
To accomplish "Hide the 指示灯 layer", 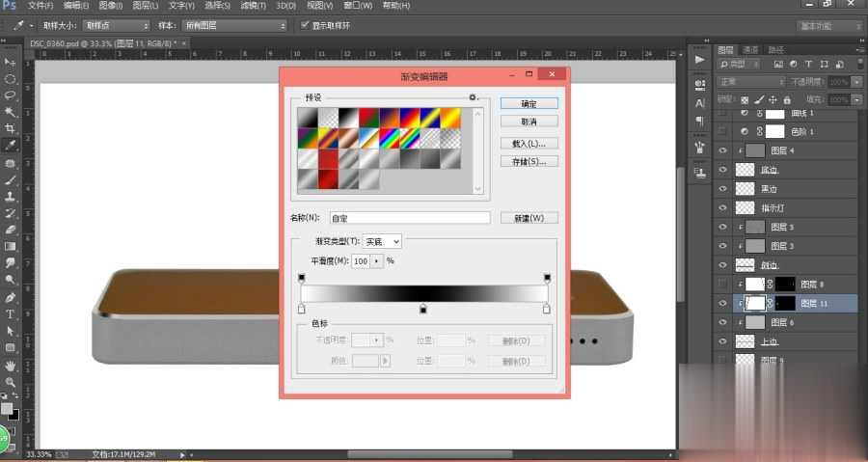I will point(723,207).
